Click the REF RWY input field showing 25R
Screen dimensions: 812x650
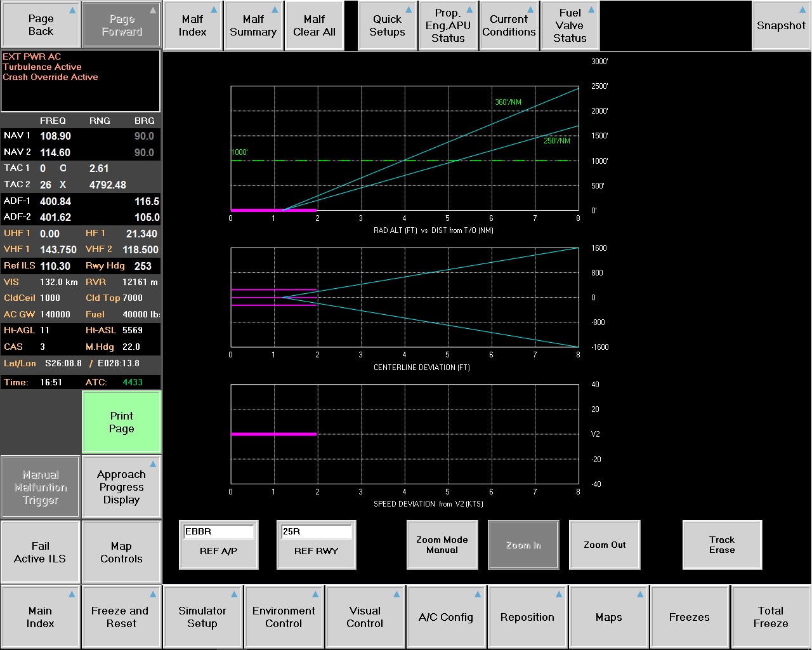[316, 531]
